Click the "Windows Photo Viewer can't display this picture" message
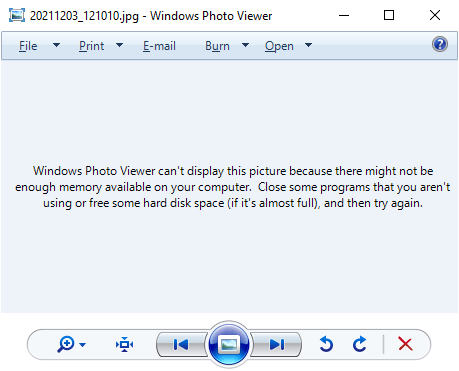 [x=233, y=187]
